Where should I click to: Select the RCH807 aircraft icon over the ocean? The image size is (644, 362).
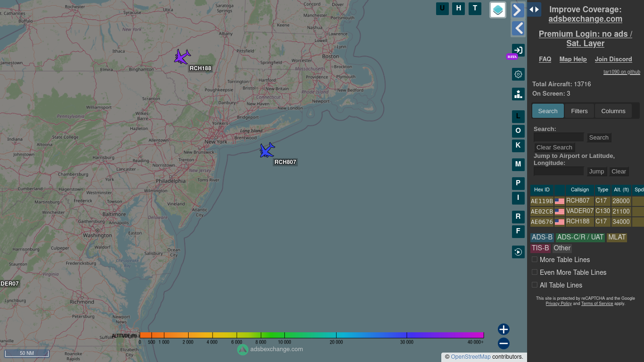coord(267,150)
